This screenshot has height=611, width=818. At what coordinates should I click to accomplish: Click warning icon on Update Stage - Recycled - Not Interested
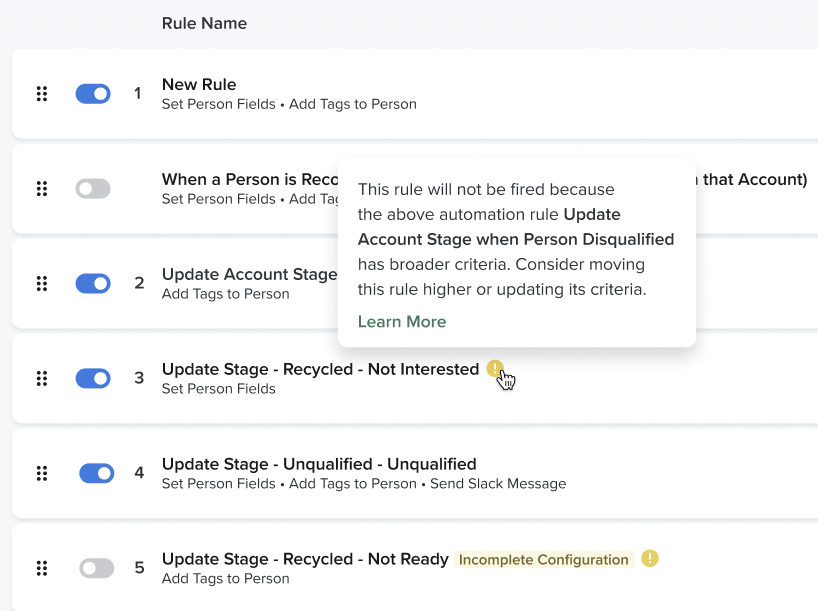[x=497, y=369]
